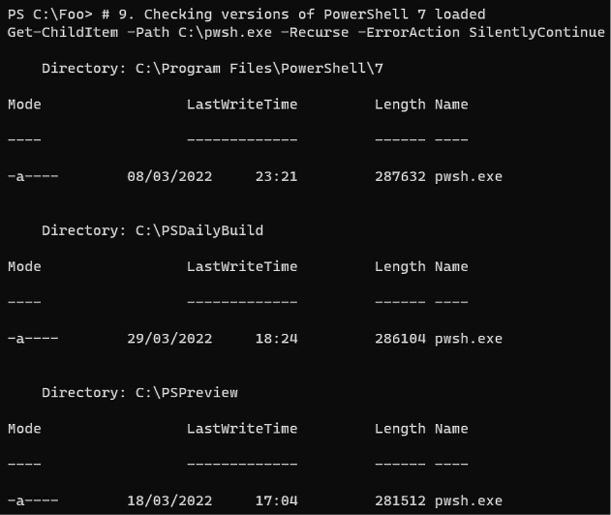
Task: Click the first LastWriteTime column header
Action: (242, 104)
